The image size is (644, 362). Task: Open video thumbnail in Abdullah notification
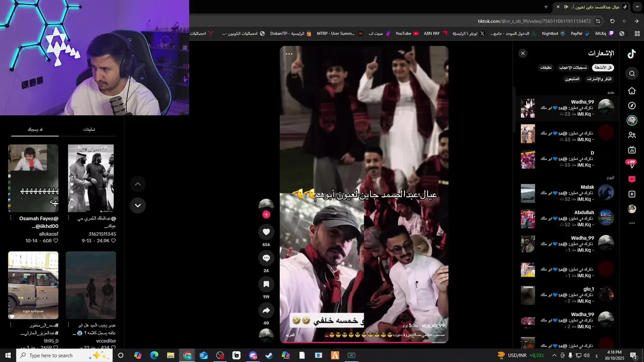coord(528,219)
